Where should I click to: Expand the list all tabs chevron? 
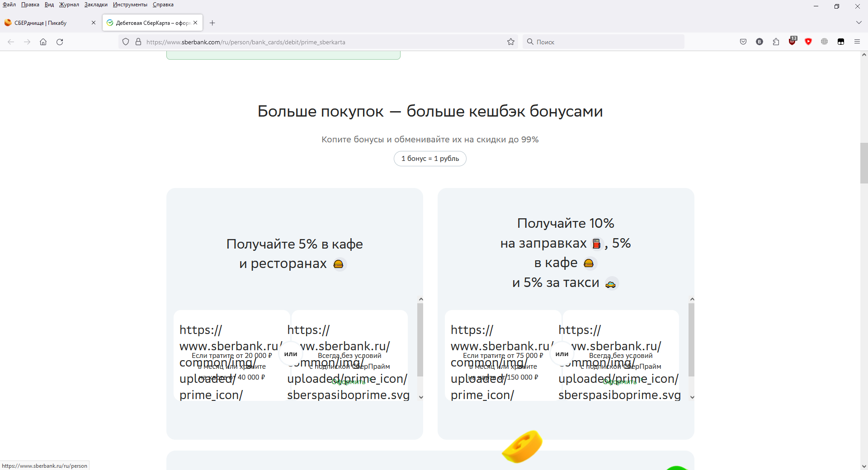[x=859, y=23]
